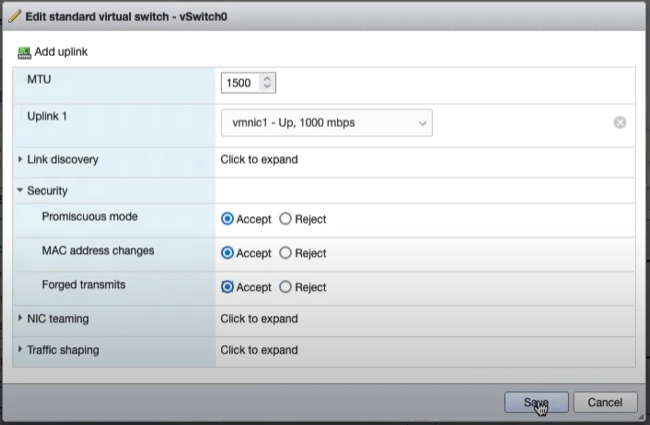The height and width of the screenshot is (425, 650).
Task: Set Forged transmits to Reject
Action: (x=285, y=287)
